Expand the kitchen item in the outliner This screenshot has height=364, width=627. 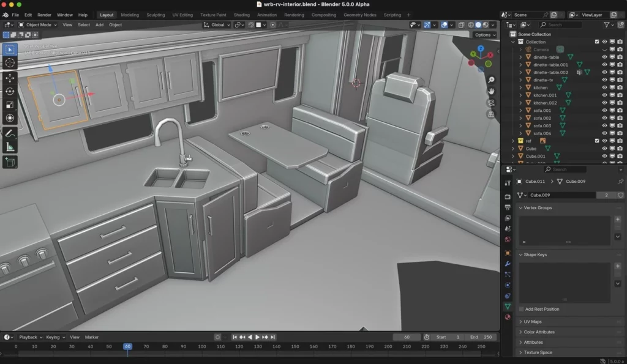(521, 87)
